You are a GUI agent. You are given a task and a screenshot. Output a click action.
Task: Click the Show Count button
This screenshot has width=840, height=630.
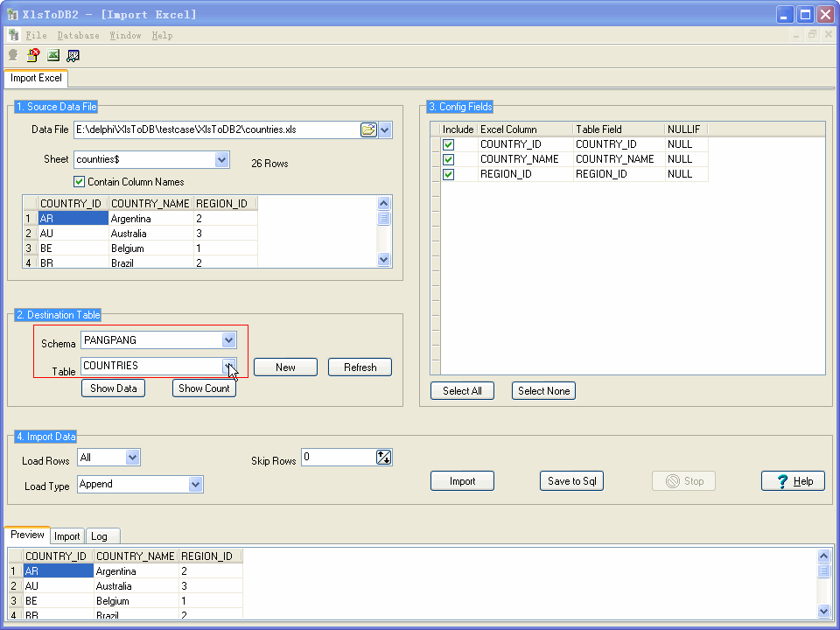(204, 388)
